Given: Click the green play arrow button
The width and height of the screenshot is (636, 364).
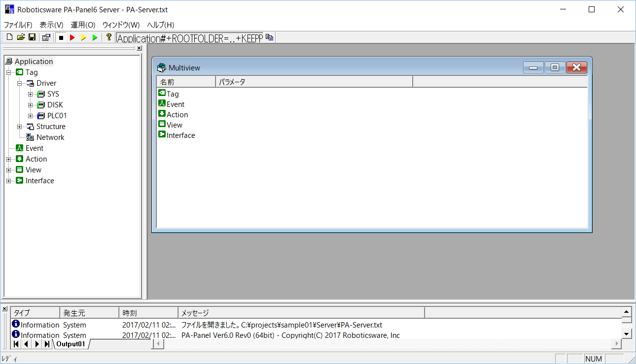Looking at the screenshot, I should [95, 37].
